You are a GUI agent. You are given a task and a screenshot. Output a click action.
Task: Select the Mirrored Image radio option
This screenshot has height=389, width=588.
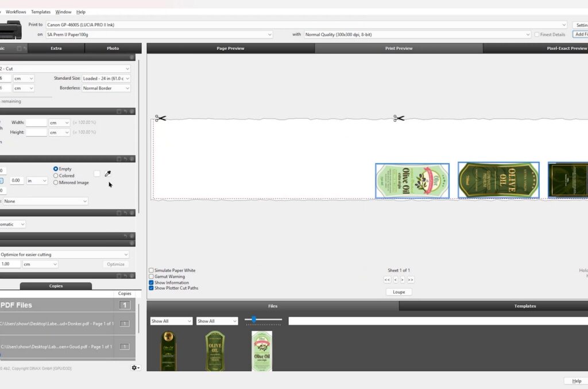tap(56, 182)
